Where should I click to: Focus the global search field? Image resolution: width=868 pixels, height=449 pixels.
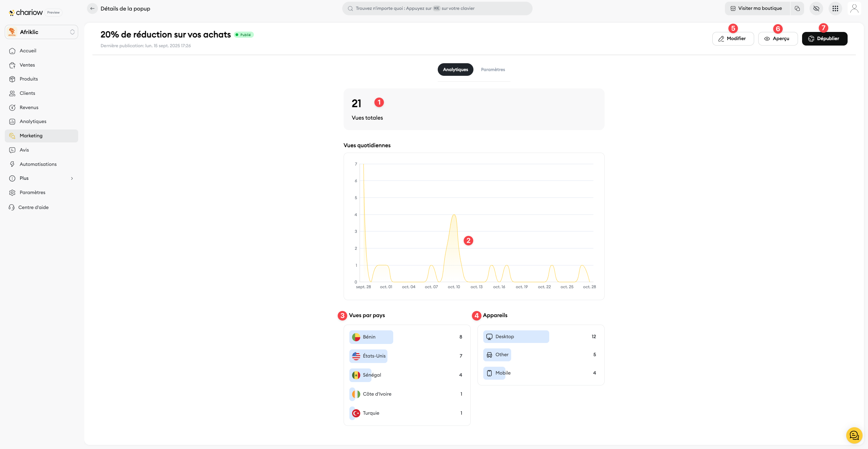437,8
